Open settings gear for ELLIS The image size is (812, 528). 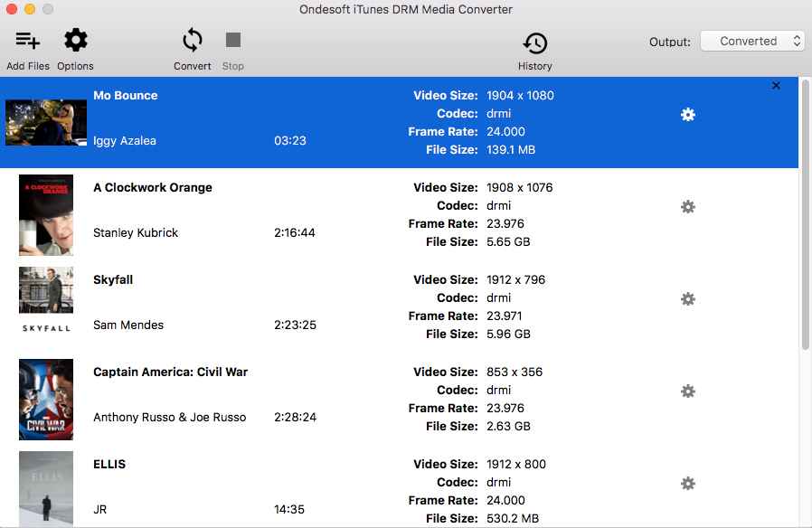pos(687,484)
